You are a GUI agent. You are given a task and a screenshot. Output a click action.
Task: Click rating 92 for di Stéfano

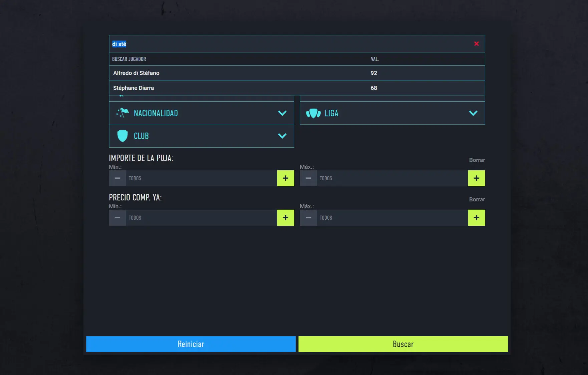(x=374, y=73)
